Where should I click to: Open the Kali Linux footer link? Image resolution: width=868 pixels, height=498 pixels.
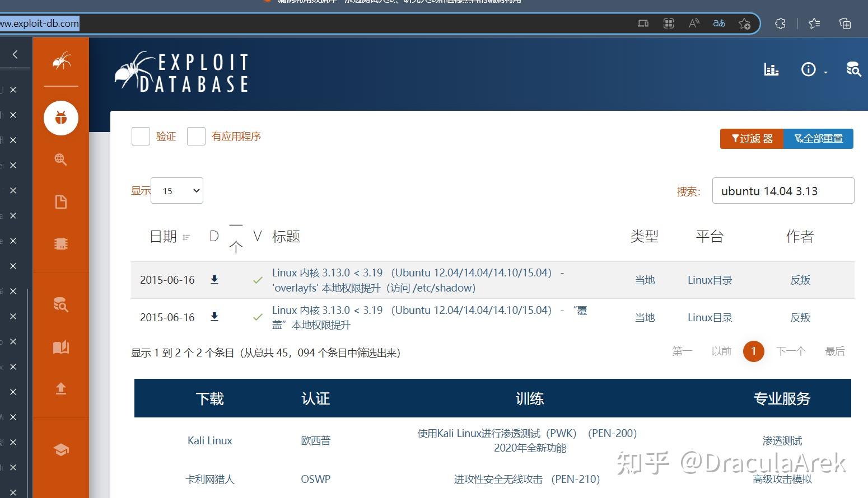210,441
